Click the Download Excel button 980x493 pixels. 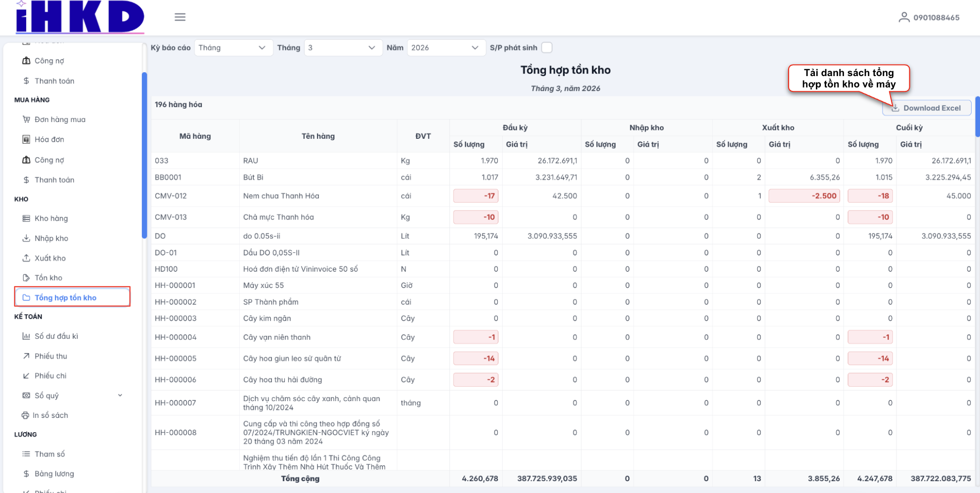926,108
